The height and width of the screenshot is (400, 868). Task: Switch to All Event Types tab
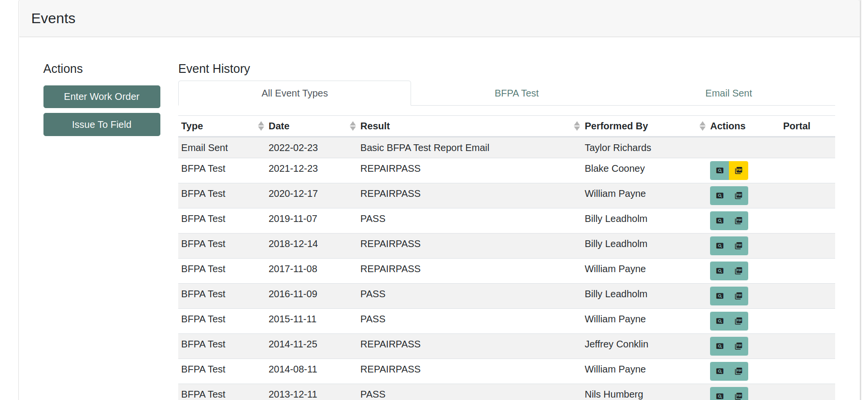(295, 93)
